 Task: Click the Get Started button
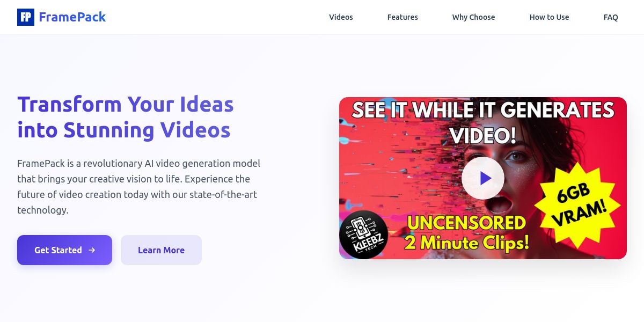(x=64, y=250)
